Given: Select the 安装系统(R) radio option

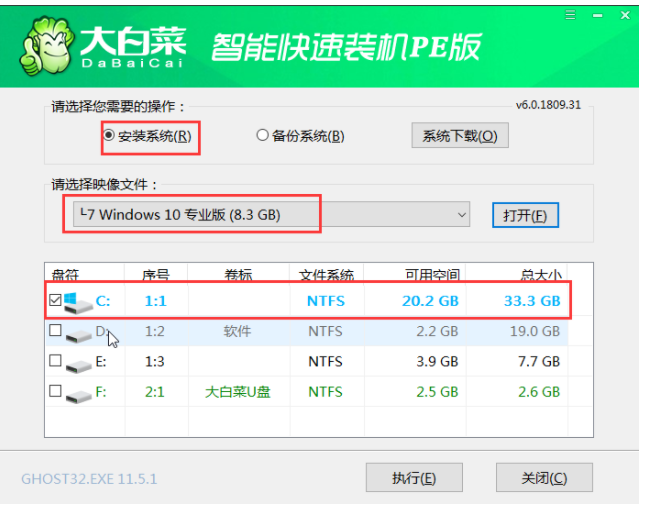Looking at the screenshot, I should coord(148,136).
